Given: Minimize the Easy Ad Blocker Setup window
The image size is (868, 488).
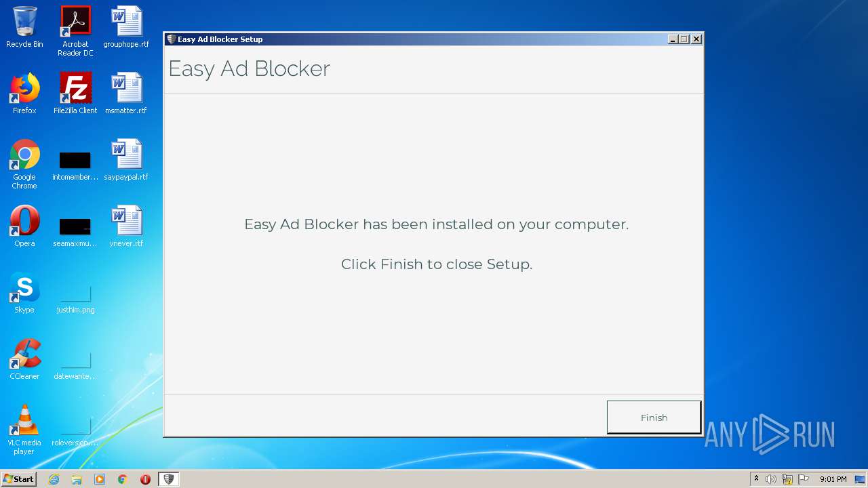Looking at the screenshot, I should [x=673, y=39].
